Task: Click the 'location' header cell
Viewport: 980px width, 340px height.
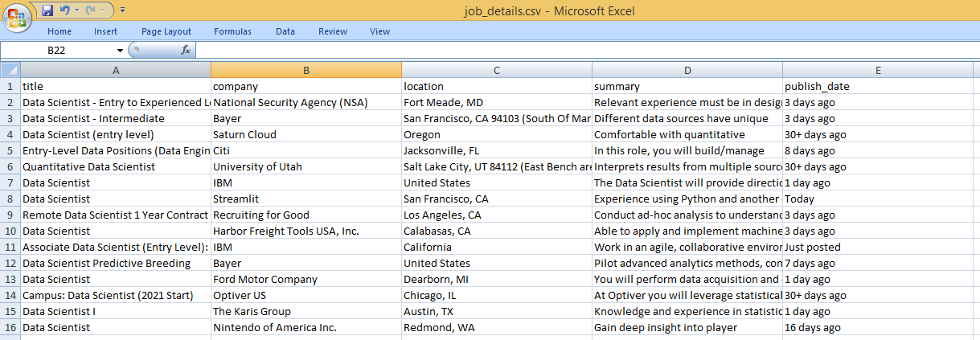Action: click(x=496, y=86)
